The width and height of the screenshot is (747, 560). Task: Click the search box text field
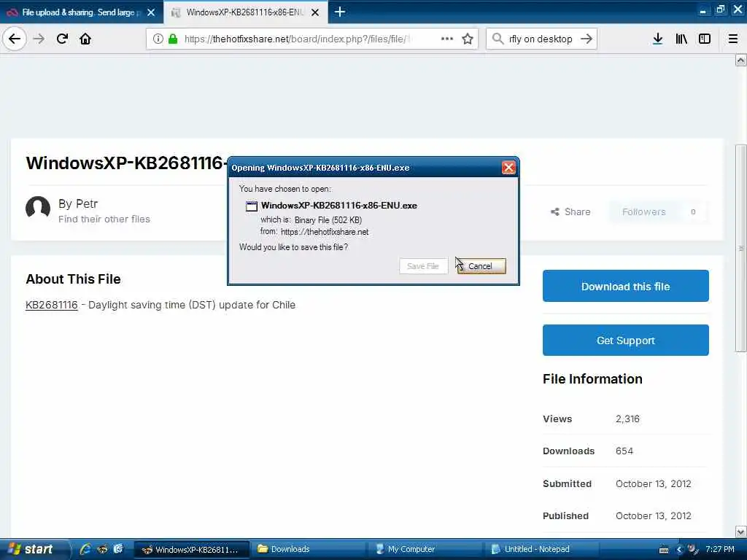tap(541, 39)
